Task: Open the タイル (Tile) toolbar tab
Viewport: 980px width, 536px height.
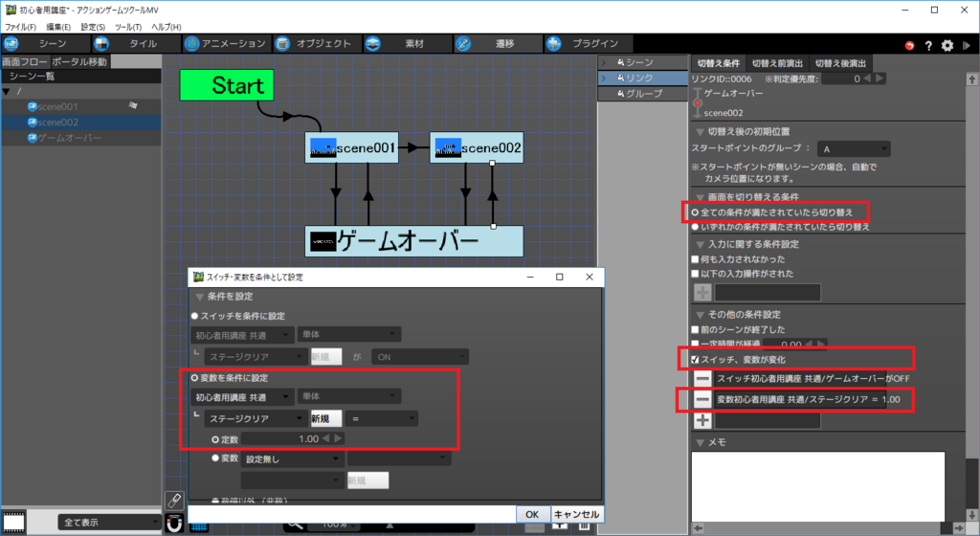Action: (x=136, y=44)
